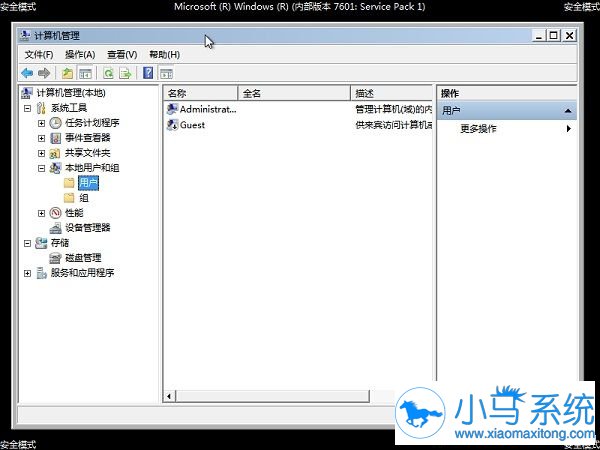Click the horizontal scrollbar thumb
This screenshot has width=600, height=450.
point(272,396)
